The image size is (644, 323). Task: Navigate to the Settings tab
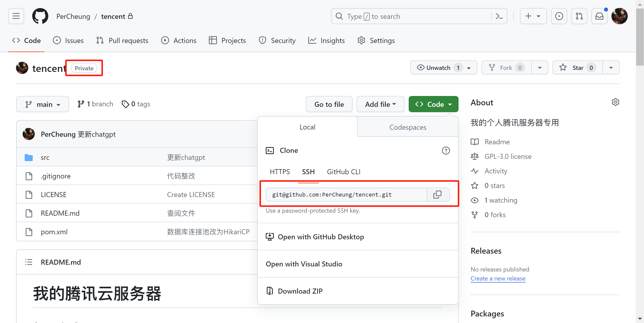coord(375,40)
